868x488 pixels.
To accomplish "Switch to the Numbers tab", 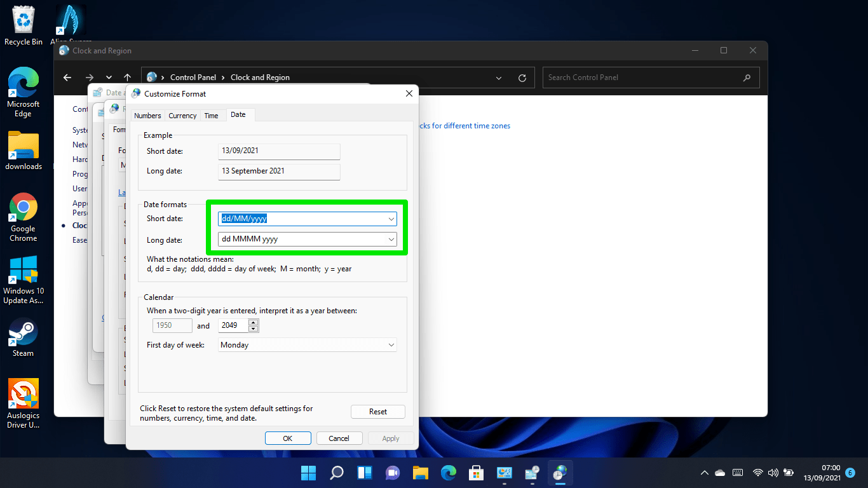I will [147, 116].
